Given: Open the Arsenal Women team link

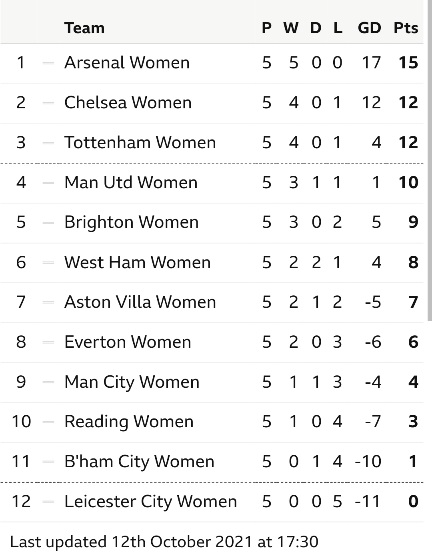Looking at the screenshot, I should coord(127,63).
